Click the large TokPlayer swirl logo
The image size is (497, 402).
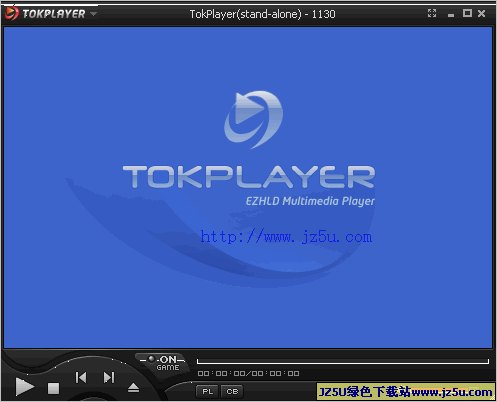pyautogui.click(x=254, y=119)
